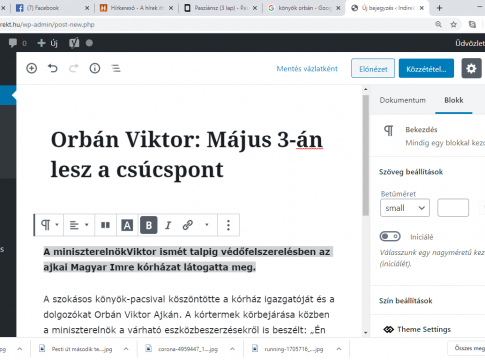Screen dimensions: 485x360
Task: Switch to the Blokk tab
Action: click(x=454, y=100)
